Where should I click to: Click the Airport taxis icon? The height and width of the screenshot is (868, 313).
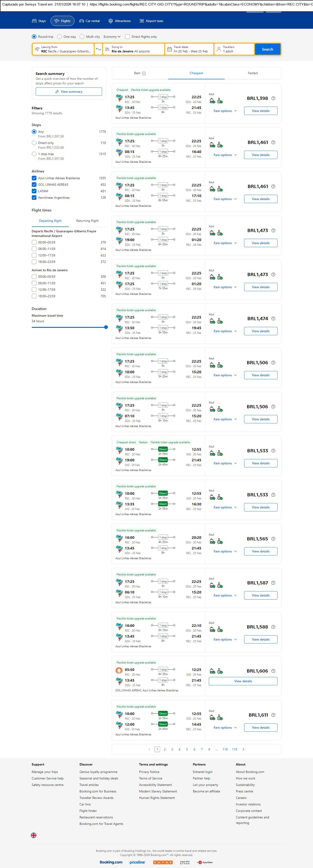(142, 21)
